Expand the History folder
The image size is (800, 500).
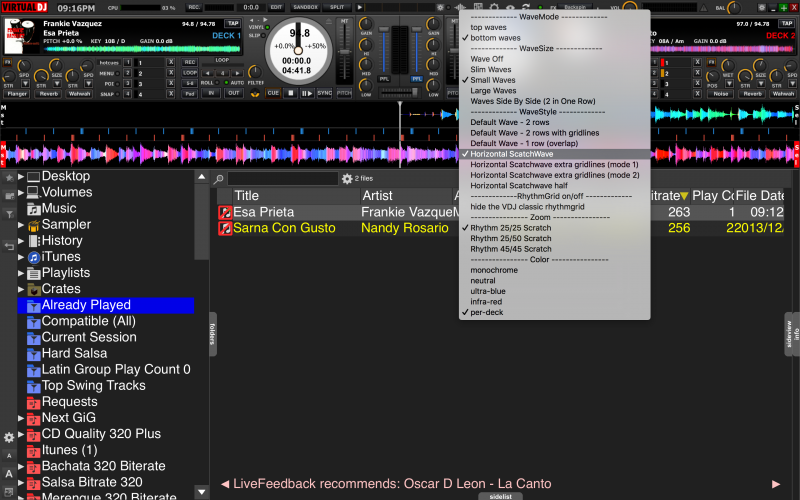click(x=21, y=241)
